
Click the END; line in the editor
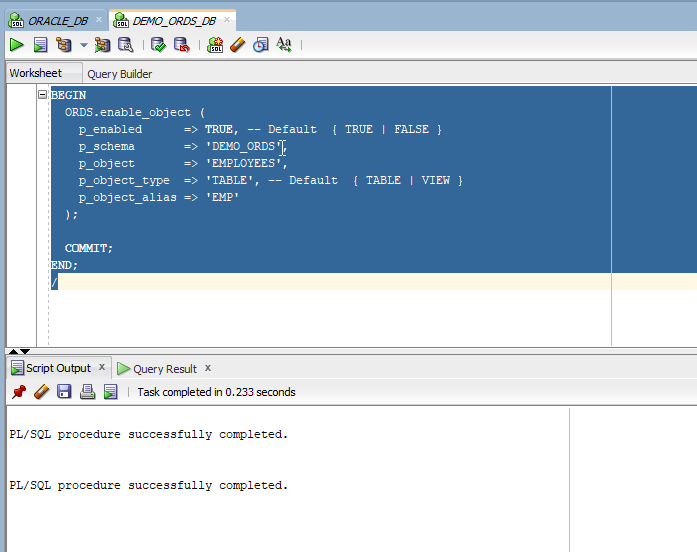click(x=64, y=265)
